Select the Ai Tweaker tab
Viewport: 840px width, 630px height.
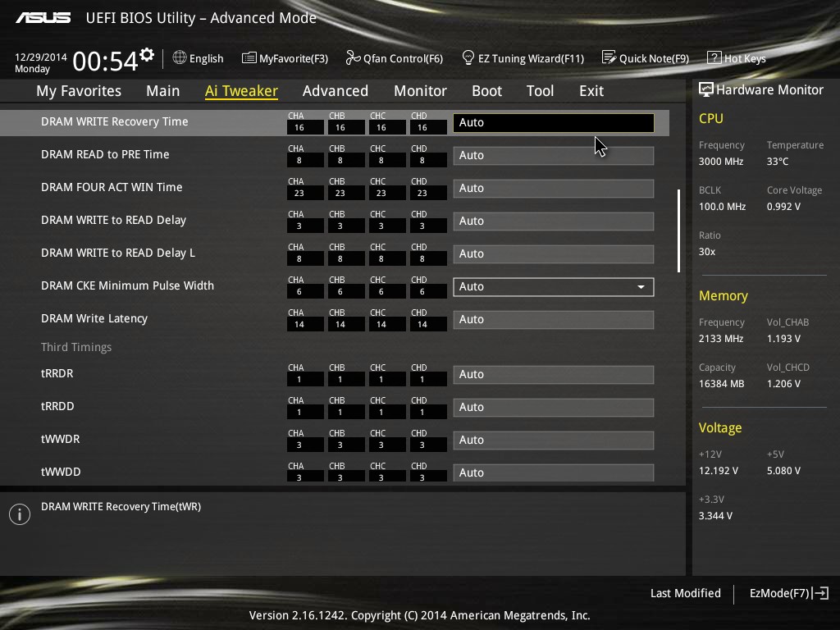coord(241,90)
